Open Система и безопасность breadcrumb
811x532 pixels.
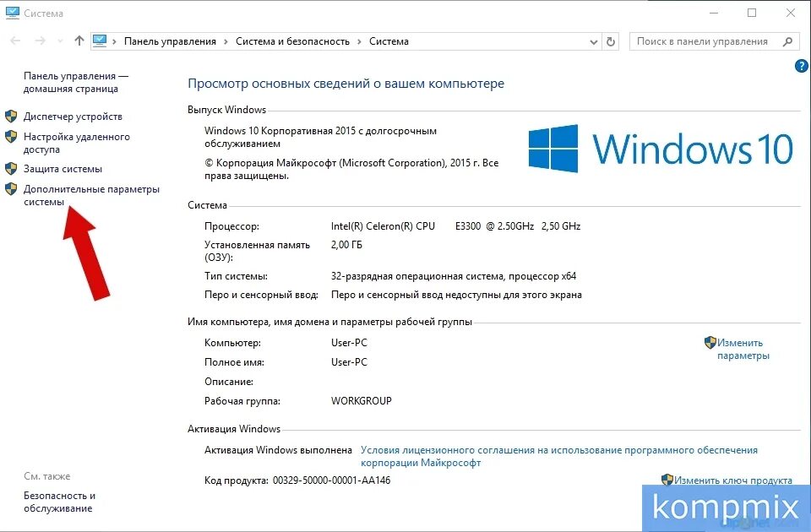pyautogui.click(x=292, y=41)
